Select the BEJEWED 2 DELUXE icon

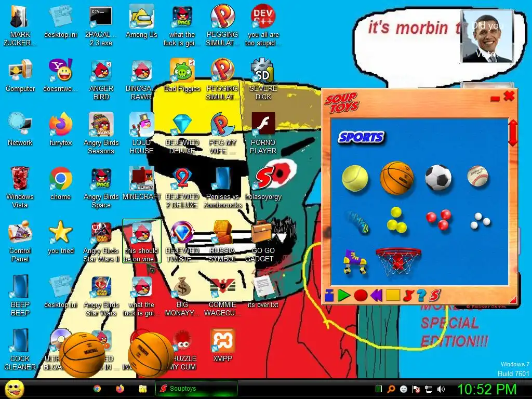click(182, 188)
